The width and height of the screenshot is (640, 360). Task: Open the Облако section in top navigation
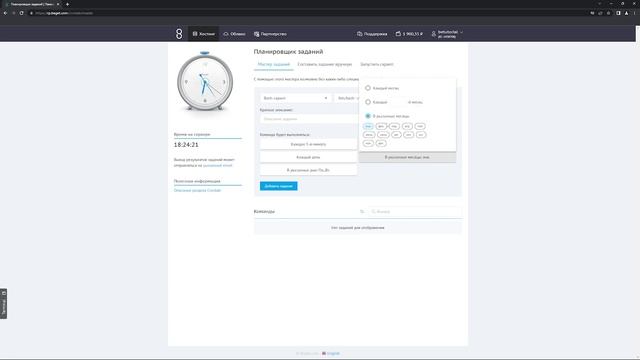(x=234, y=34)
